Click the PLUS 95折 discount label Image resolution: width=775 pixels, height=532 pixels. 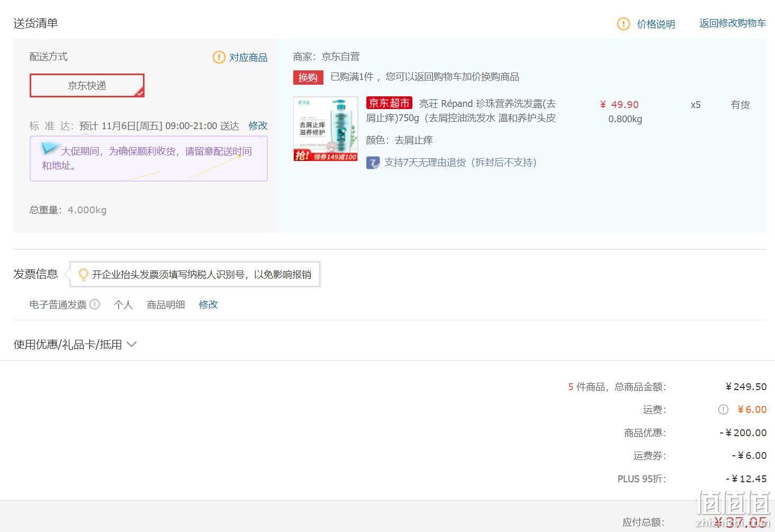(642, 479)
